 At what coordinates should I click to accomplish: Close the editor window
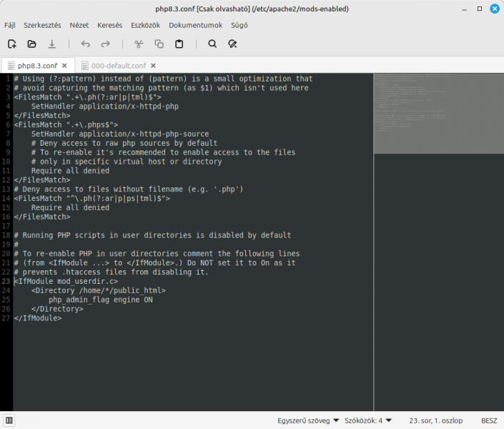(495, 9)
